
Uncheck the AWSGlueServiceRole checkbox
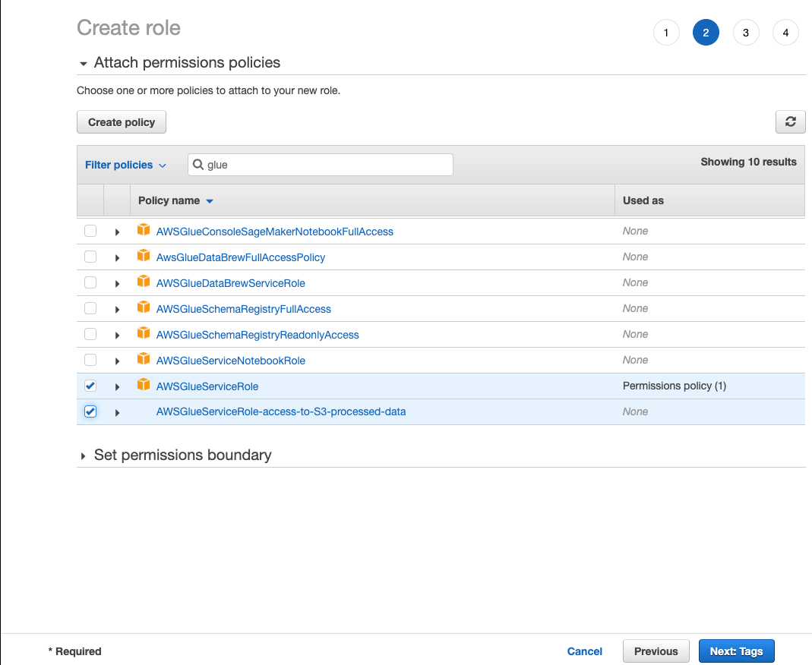[x=90, y=386]
